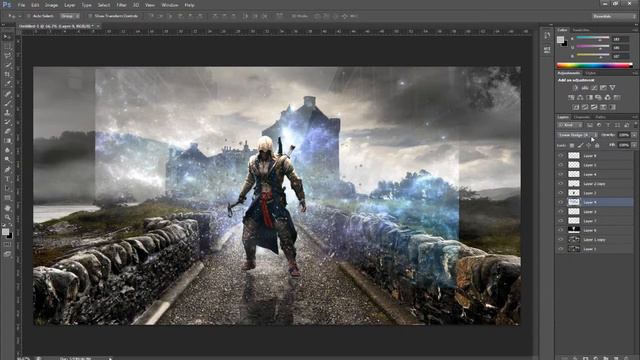The width and height of the screenshot is (640, 360).
Task: Add a Levels adjustment layer
Action: coord(585,88)
